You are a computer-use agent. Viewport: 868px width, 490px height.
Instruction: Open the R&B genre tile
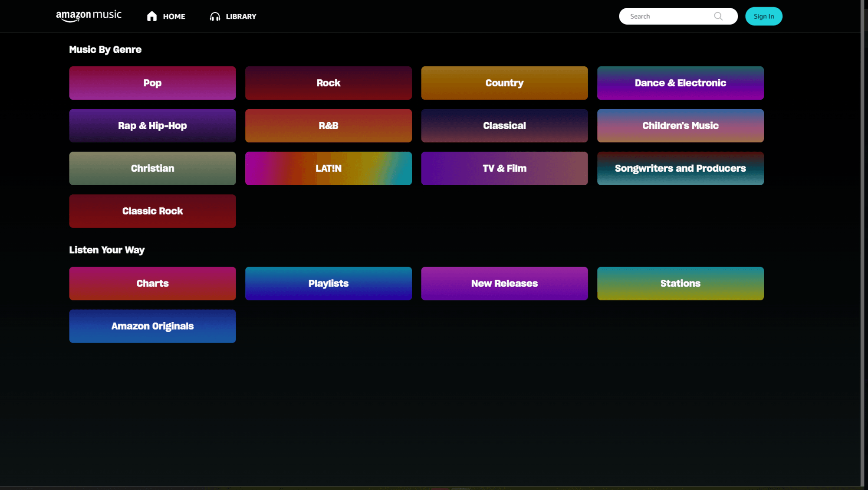(329, 126)
